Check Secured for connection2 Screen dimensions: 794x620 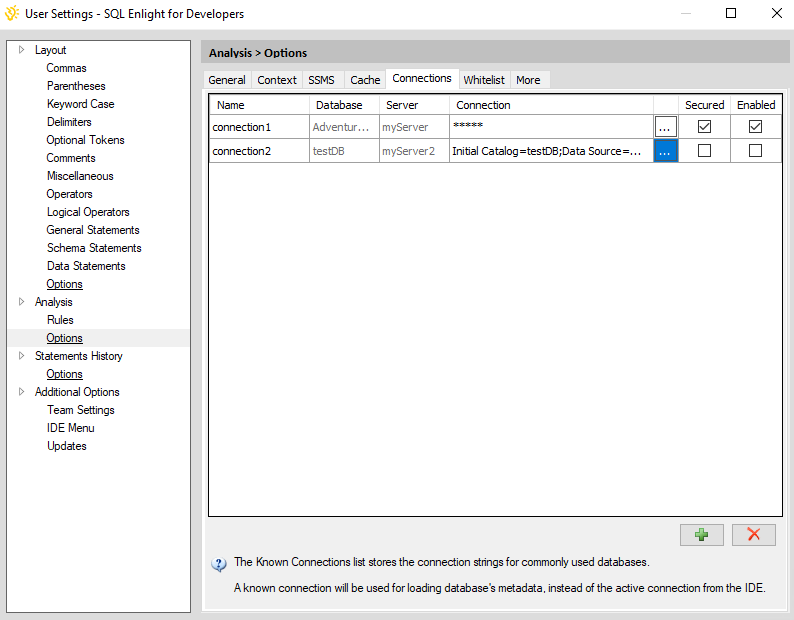point(704,150)
